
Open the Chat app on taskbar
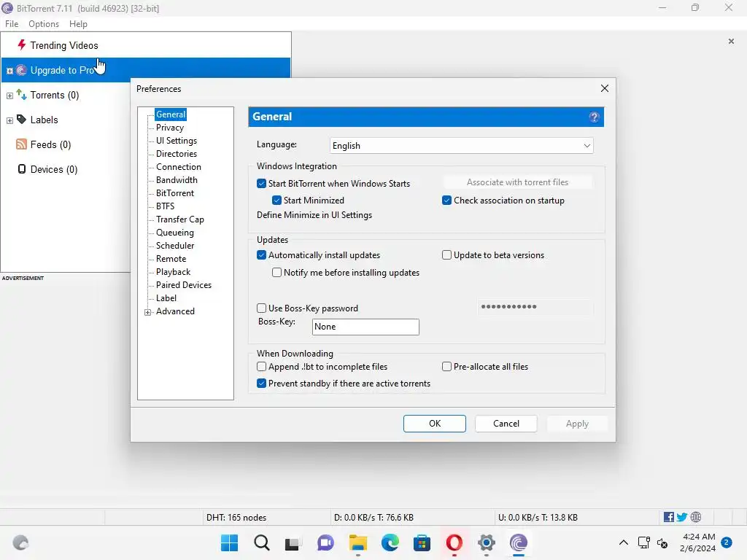(x=325, y=542)
